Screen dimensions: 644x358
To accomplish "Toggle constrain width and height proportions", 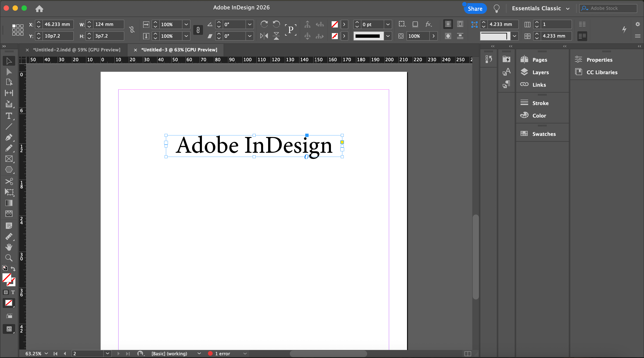I will tap(132, 30).
